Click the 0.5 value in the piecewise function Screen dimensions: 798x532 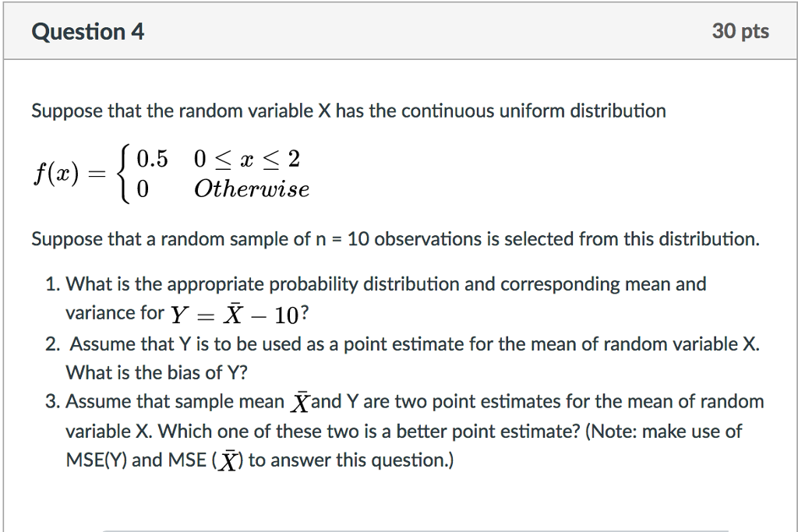152,159
